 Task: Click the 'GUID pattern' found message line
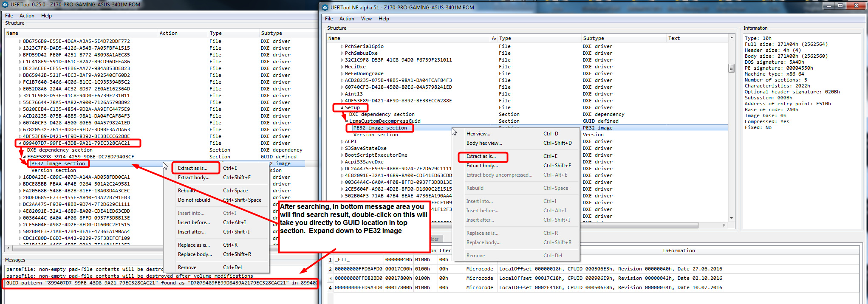point(161,283)
